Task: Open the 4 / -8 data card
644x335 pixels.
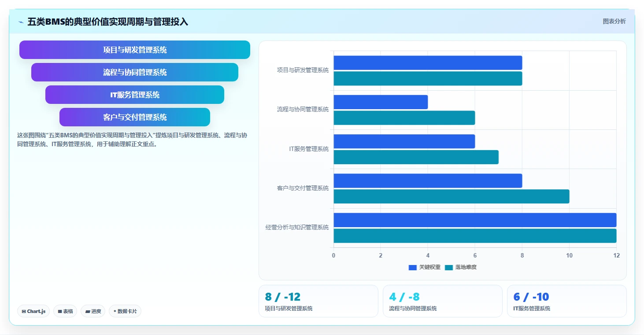Action: (443, 301)
